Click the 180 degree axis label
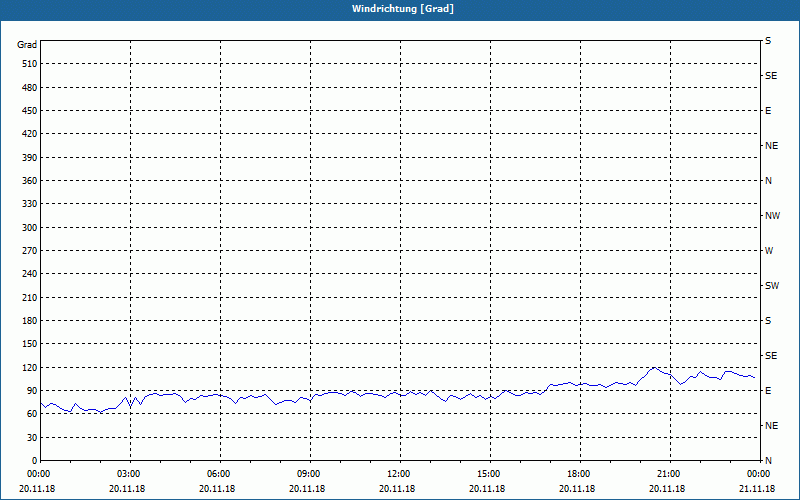Viewport: 800px width, 500px height. tap(30, 321)
